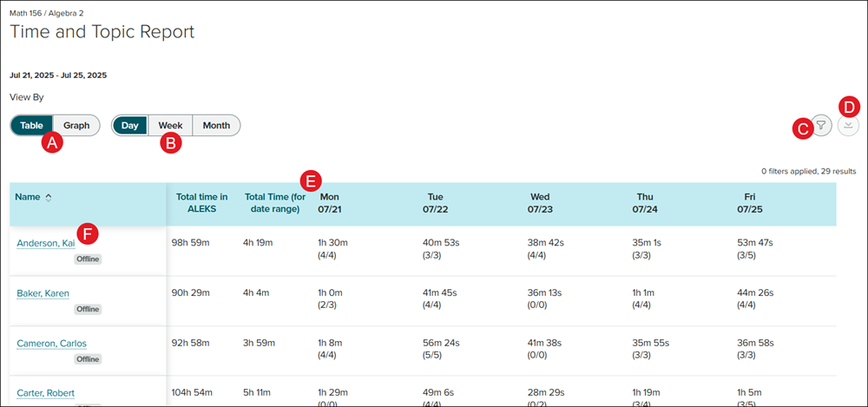The height and width of the screenshot is (407, 868).
Task: Click the download report icon
Action: pos(849,126)
